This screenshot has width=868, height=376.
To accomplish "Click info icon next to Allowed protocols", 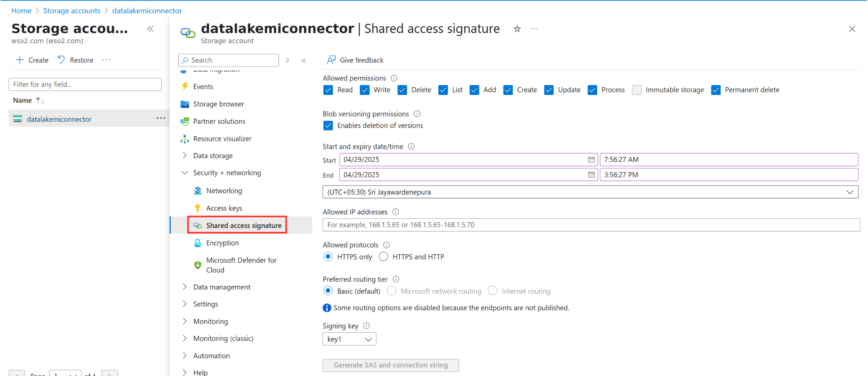I will tap(387, 245).
